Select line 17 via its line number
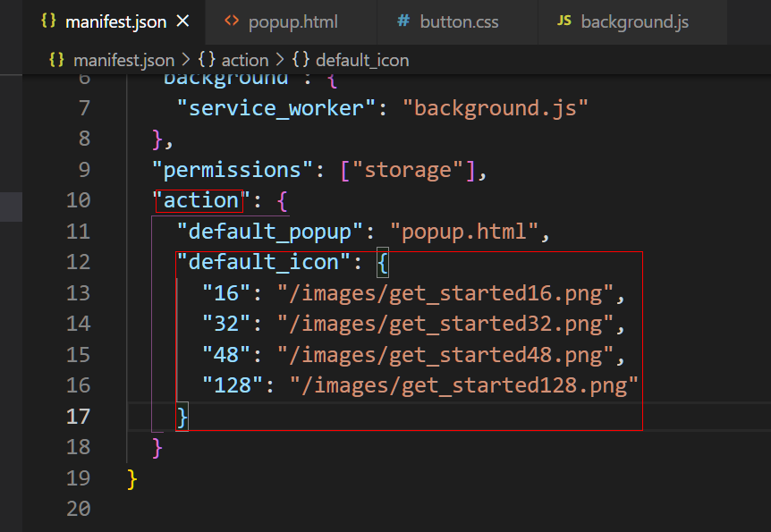 [79, 416]
